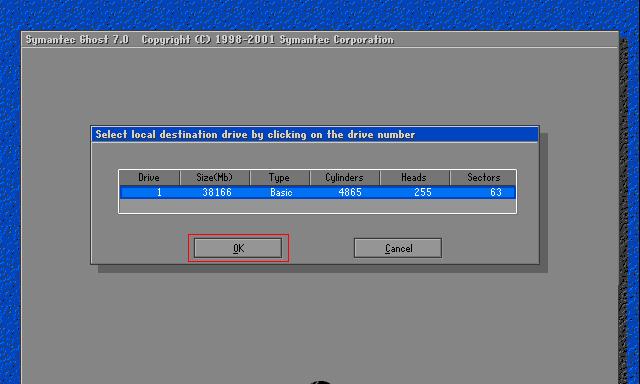Click the 255 heads value
Viewport: 640px width, 384px height.
(423, 192)
